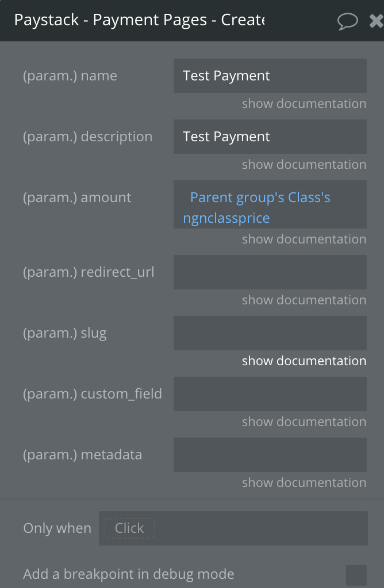Select the Only when condition box
Image resolution: width=384 pixels, height=588 pixels.
(x=233, y=528)
